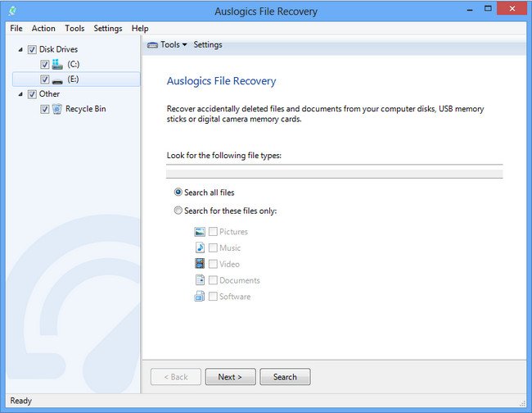Open the Tools toolbar dropdown arrow

(185, 45)
